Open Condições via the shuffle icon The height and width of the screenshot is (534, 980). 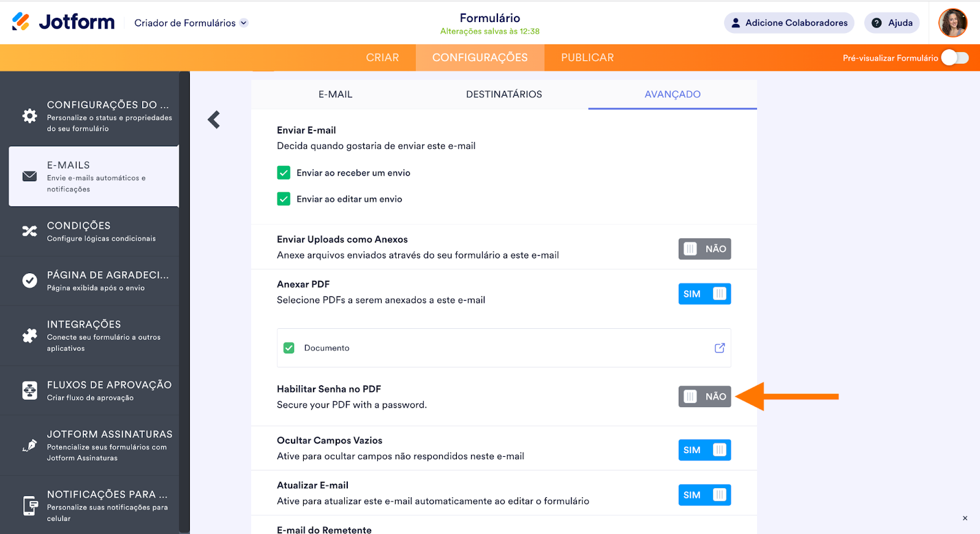coord(29,231)
